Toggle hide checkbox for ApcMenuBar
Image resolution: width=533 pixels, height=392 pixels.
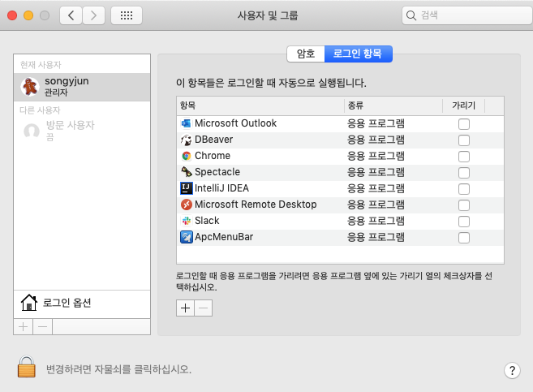point(464,238)
